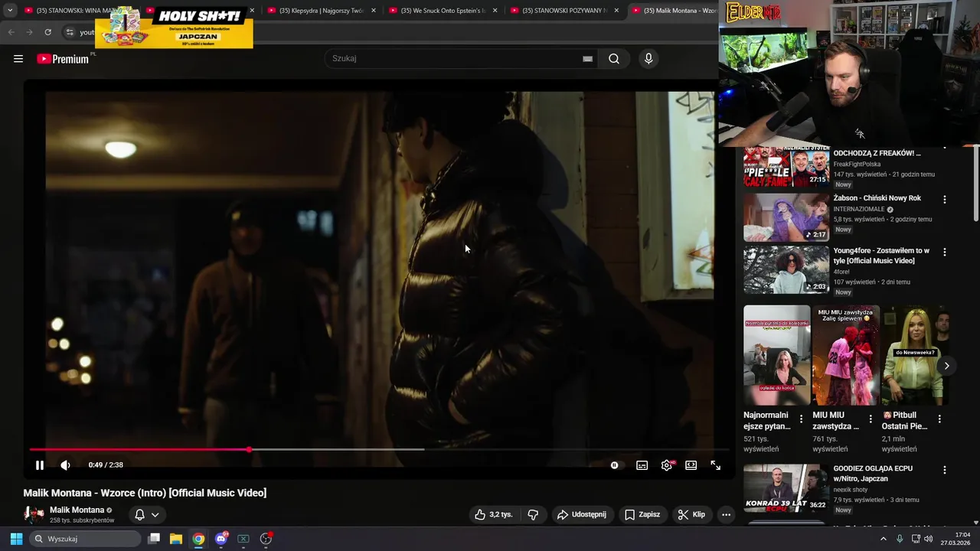
Task: Close the STANOWSKI POZYWANY tab
Action: [616, 11]
